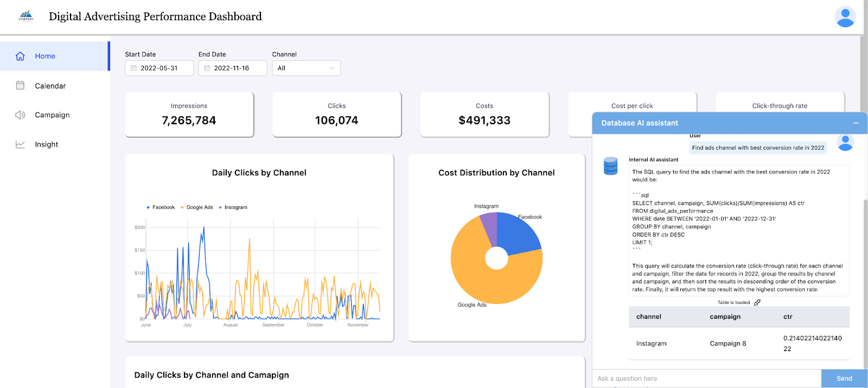Click calendar icon in Start Date field
This screenshot has width=868, height=388.
[x=133, y=68]
